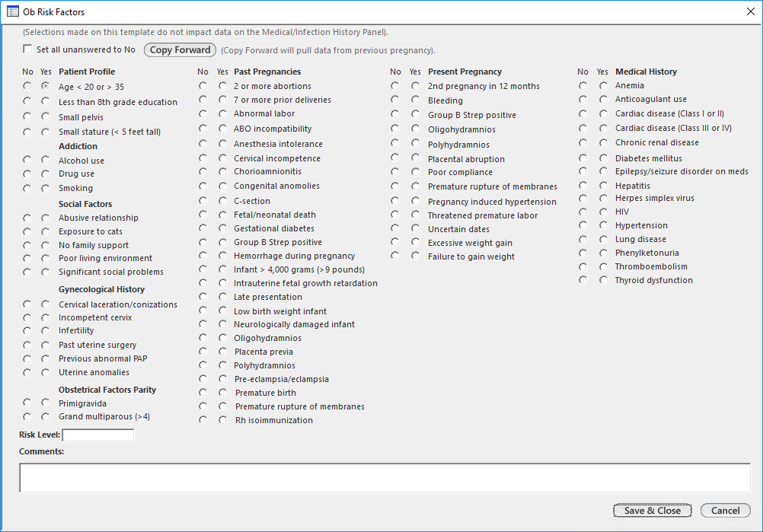Select Yes for Infant > 4,000 grams
This screenshot has width=763, height=532.
click(222, 269)
